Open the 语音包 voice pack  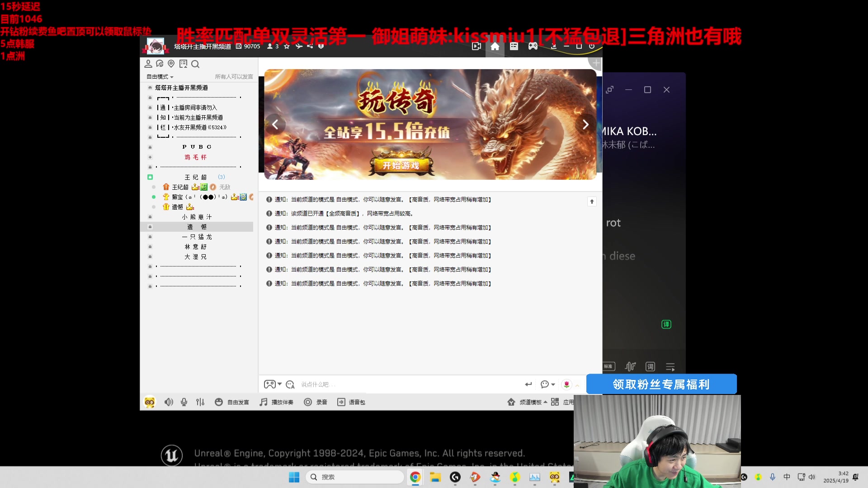click(351, 402)
